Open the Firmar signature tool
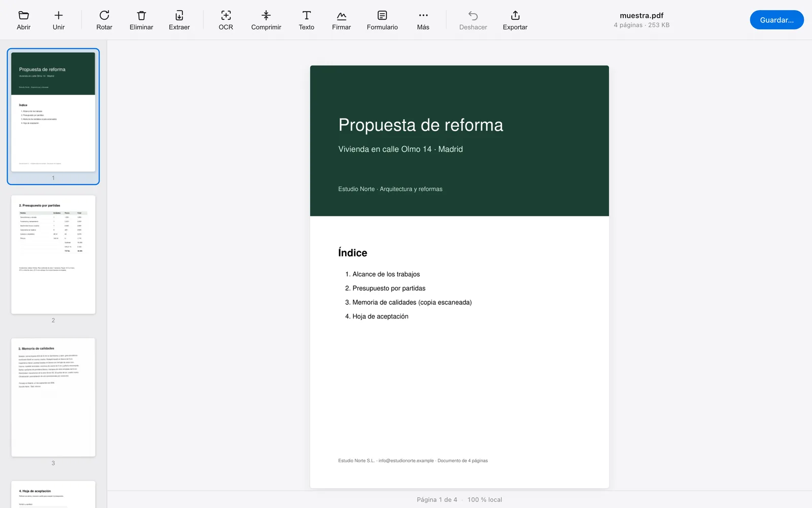Viewport: 812px width, 508px height. tap(342, 16)
